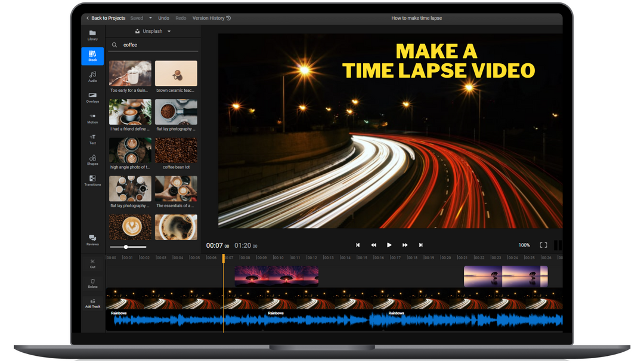Open the Transitions panel

point(92,180)
